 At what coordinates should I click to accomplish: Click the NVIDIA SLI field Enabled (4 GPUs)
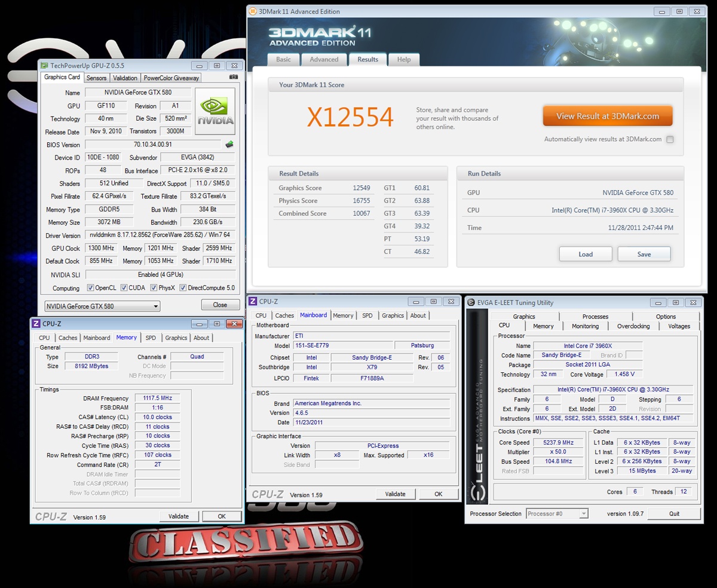(161, 275)
